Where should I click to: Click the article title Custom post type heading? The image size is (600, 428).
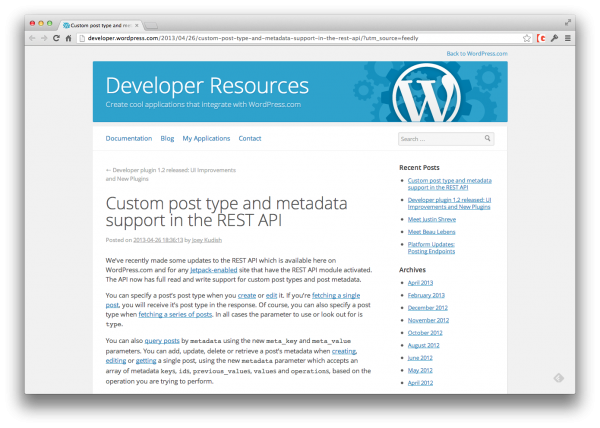click(227, 212)
